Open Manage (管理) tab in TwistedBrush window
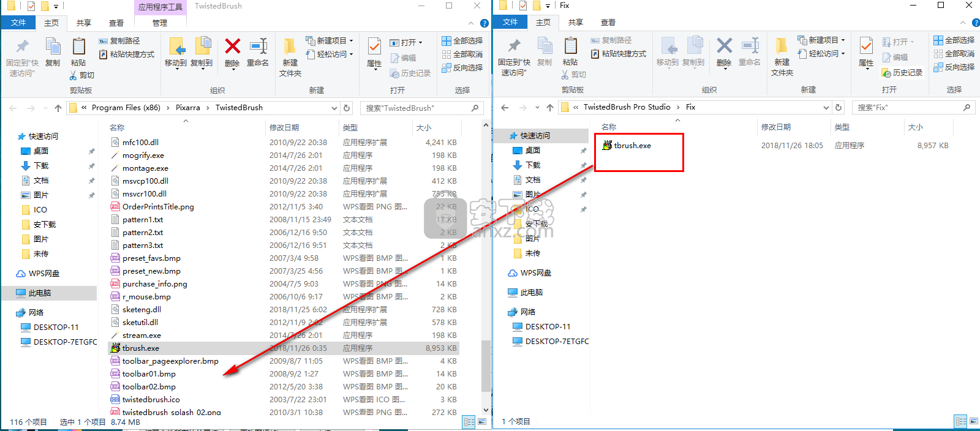Image resolution: width=980 pixels, height=431 pixels. (160, 23)
